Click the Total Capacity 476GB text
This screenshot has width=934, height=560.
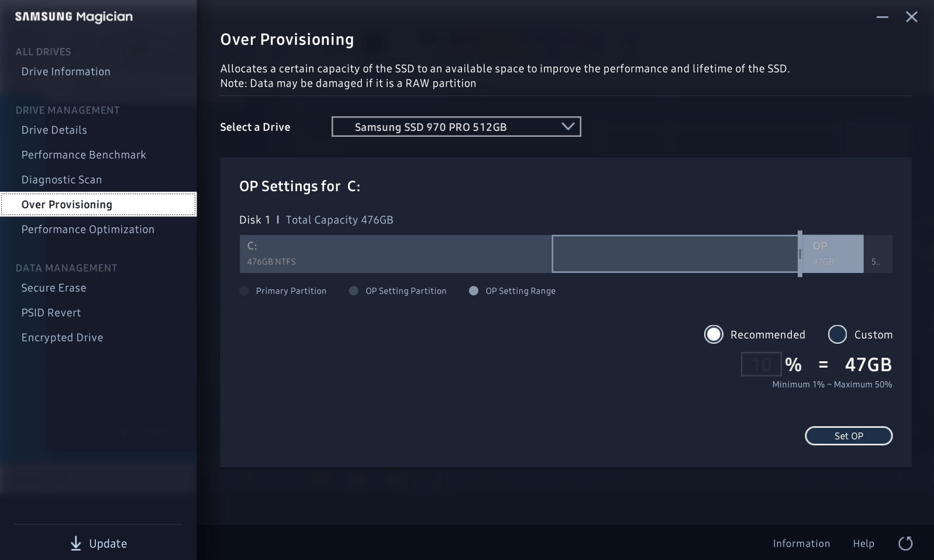point(339,220)
